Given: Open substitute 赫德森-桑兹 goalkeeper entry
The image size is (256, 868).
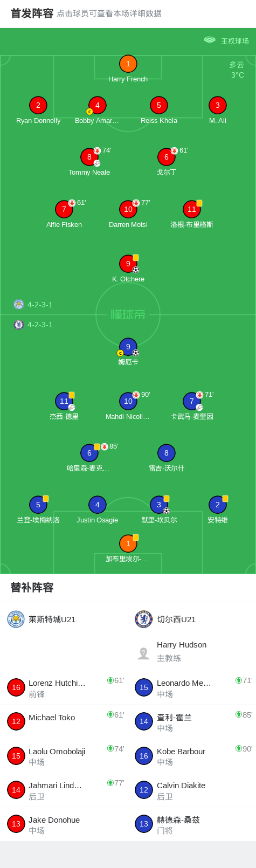Looking at the screenshot, I should [192, 824].
